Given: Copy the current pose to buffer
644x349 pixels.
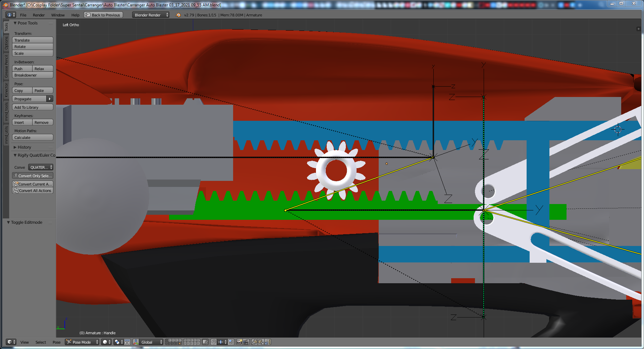Looking at the screenshot, I should pyautogui.click(x=255, y=342).
